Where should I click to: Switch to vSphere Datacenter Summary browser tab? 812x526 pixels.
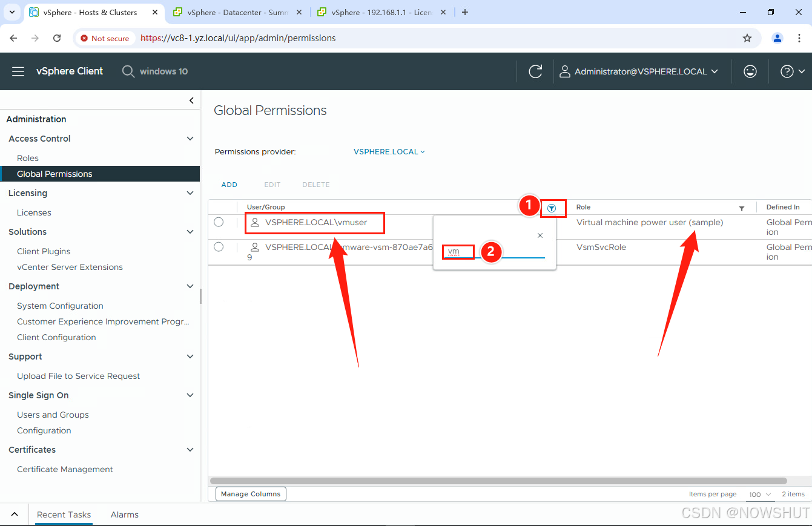[237, 12]
